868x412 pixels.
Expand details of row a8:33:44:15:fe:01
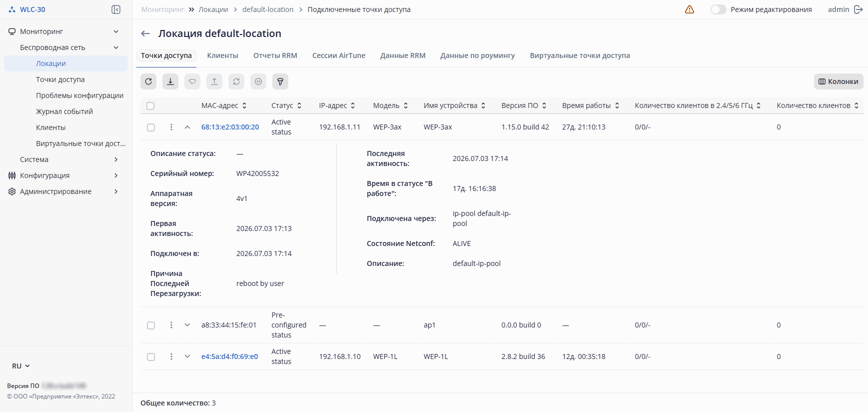click(x=187, y=325)
